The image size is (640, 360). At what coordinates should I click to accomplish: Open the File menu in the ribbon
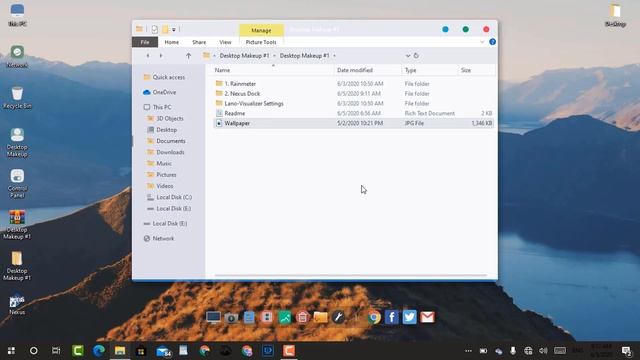145,42
